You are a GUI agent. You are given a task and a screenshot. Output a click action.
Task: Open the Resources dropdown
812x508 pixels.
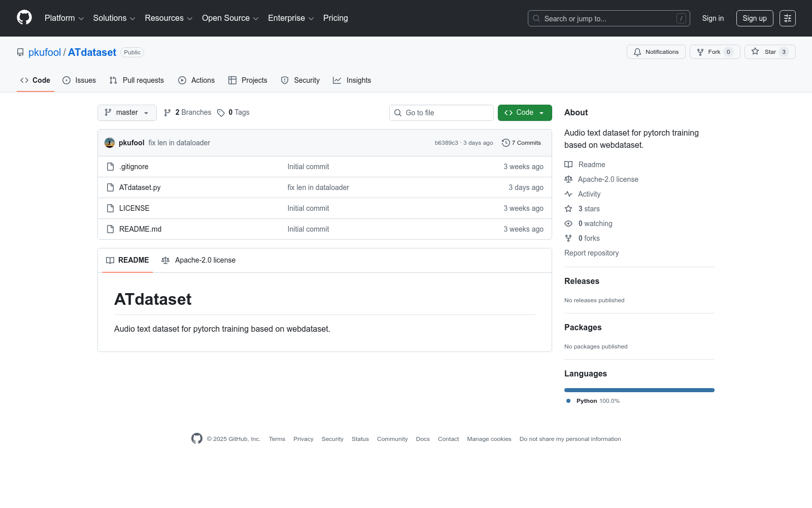coord(168,18)
